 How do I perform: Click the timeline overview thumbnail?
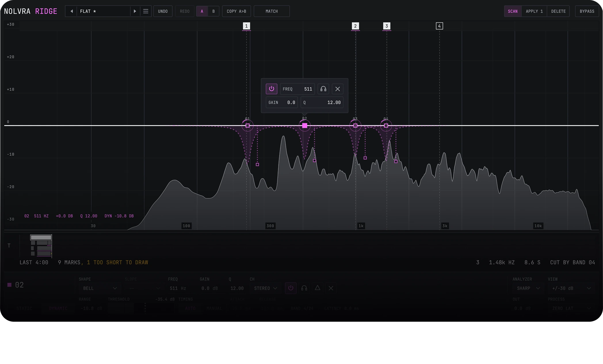[41, 245]
